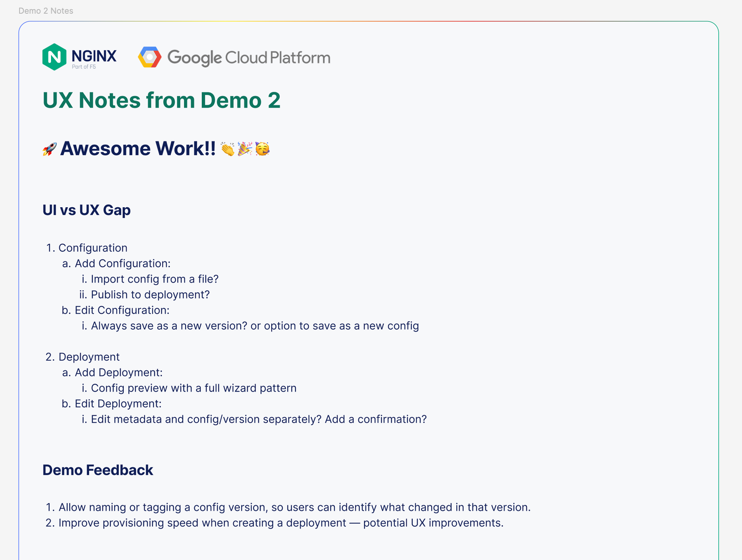The height and width of the screenshot is (560, 742).
Task: Click the Improve provisioning speed line
Action: tap(281, 523)
